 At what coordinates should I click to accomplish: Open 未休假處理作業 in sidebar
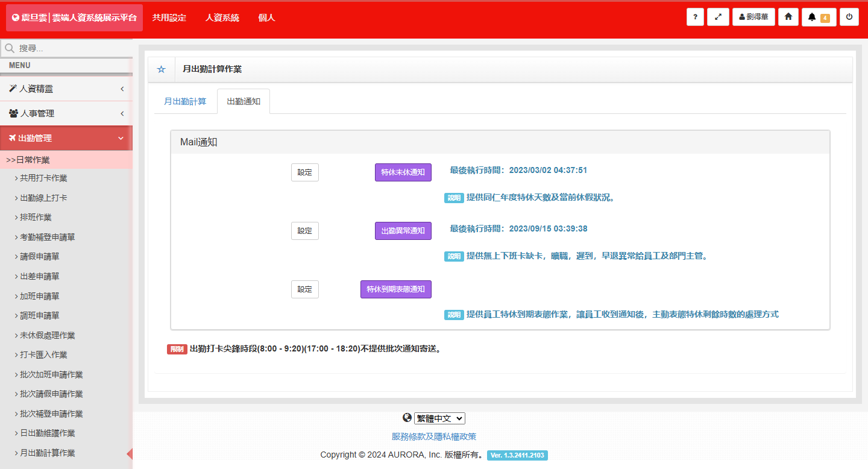(x=47, y=336)
